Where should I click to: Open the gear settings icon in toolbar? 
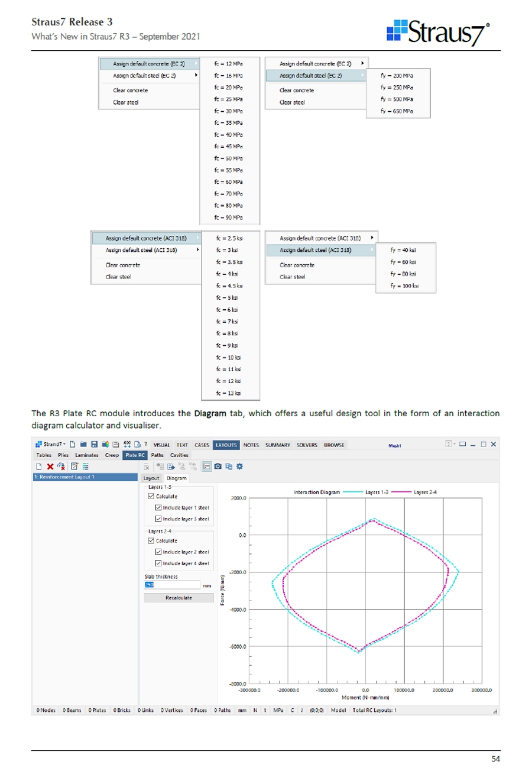[239, 466]
